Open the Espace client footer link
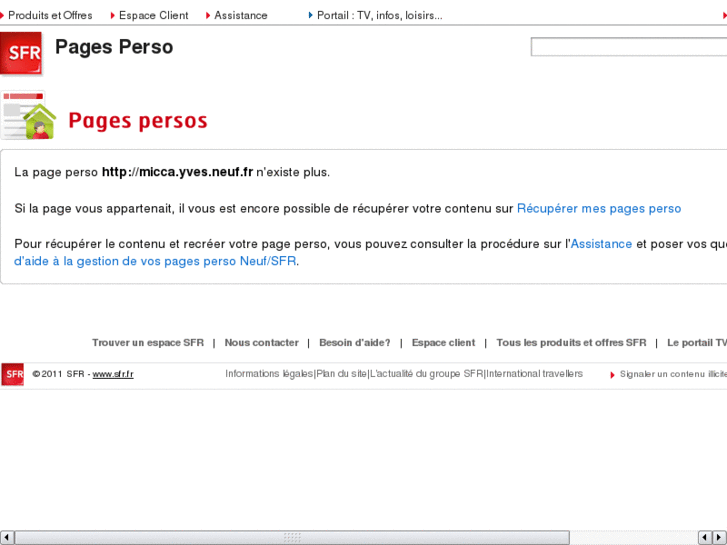This screenshot has height=545, width=727. click(x=443, y=343)
